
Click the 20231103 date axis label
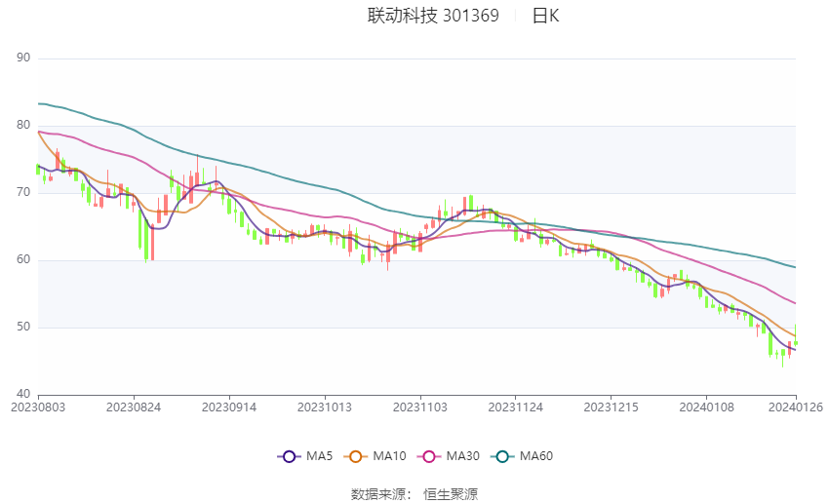tap(420, 406)
